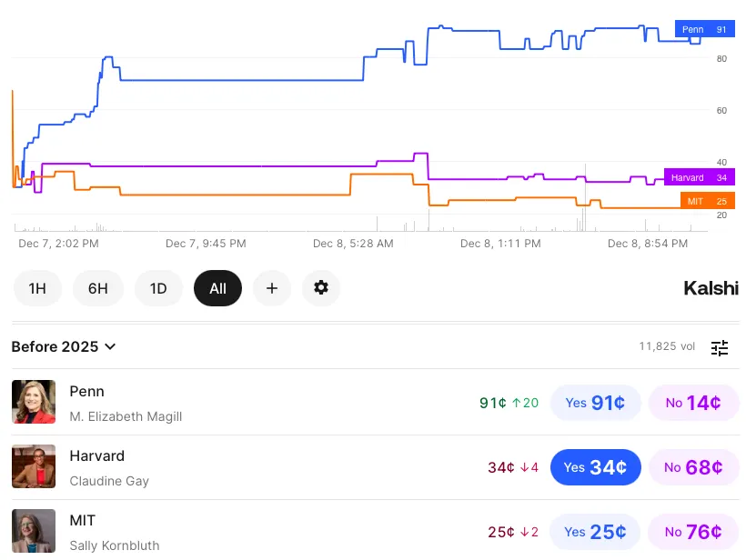Click the MIT 25 chart label

(708, 201)
